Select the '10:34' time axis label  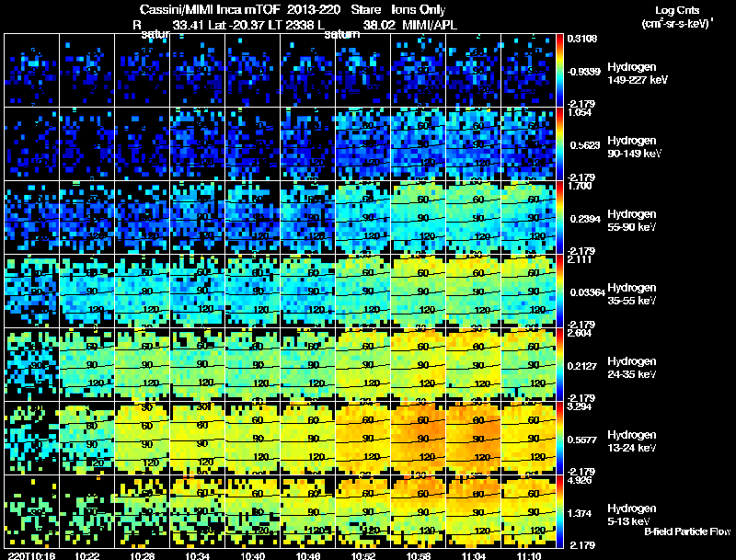pos(198,555)
